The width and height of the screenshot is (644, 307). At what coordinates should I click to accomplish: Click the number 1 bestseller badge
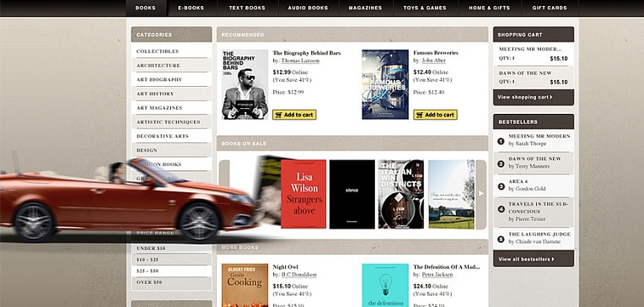[501, 142]
